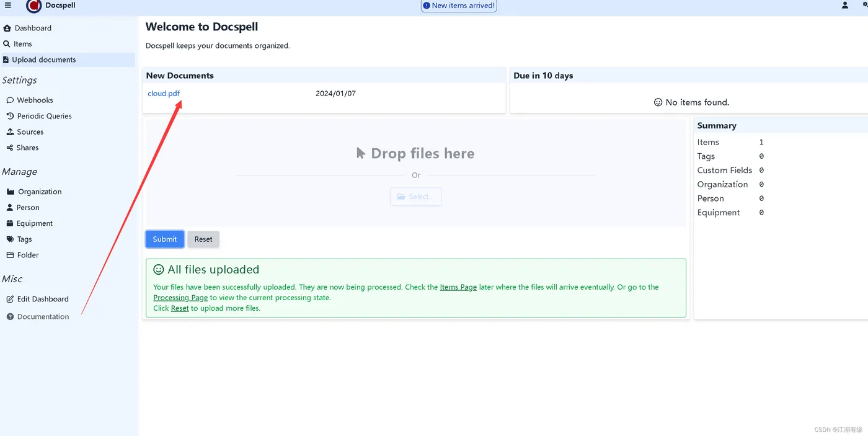868x436 pixels.
Task: Click the 2024/01/07 date text
Action: coord(335,94)
